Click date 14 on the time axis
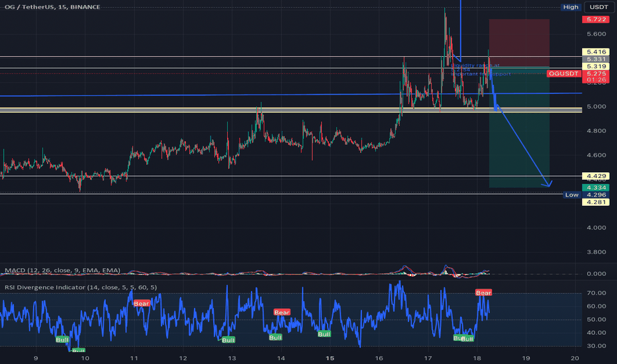 coord(281,358)
